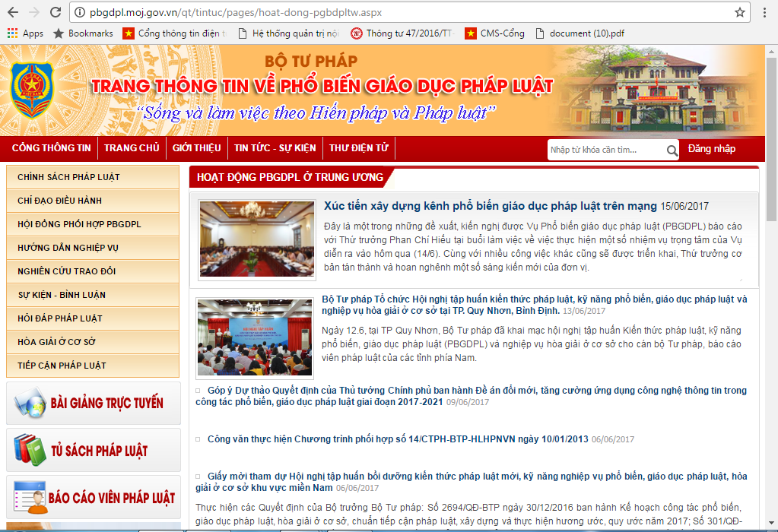778x532 pixels.
Task: Click the keyword search input field
Action: point(605,150)
